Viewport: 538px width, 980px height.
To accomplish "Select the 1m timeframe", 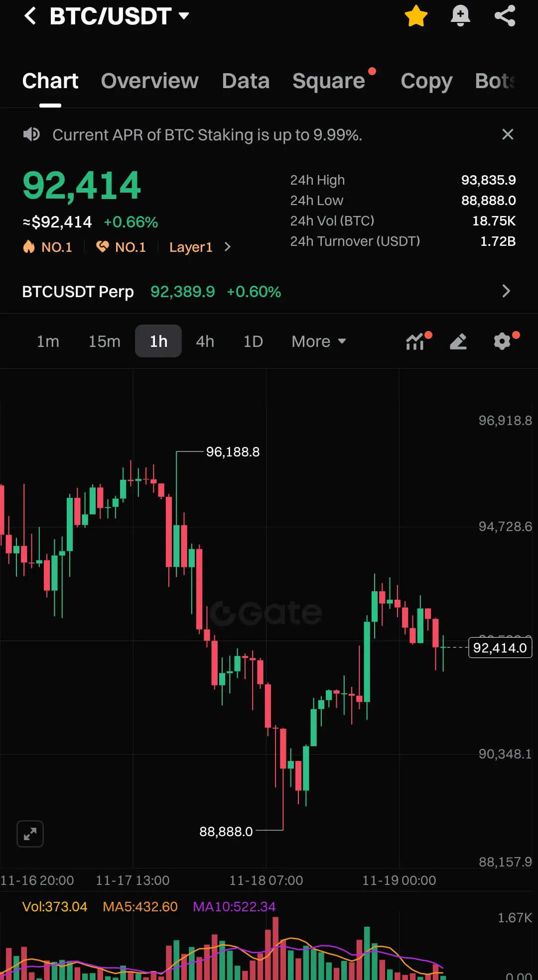I will (x=48, y=341).
